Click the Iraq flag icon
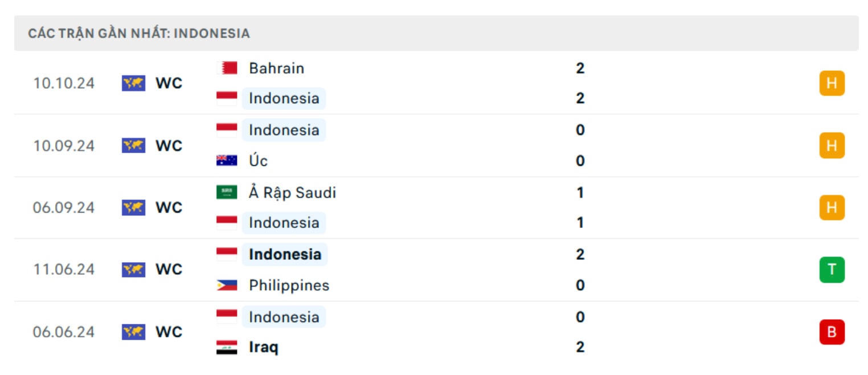The height and width of the screenshot is (375, 868). click(x=227, y=347)
